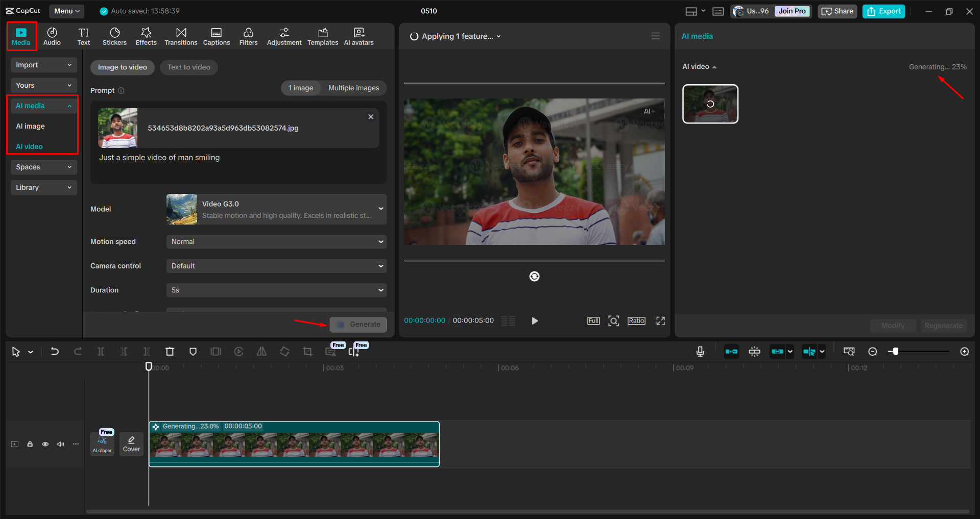
Task: Select the generating AI video thumbnail
Action: pyautogui.click(x=710, y=104)
